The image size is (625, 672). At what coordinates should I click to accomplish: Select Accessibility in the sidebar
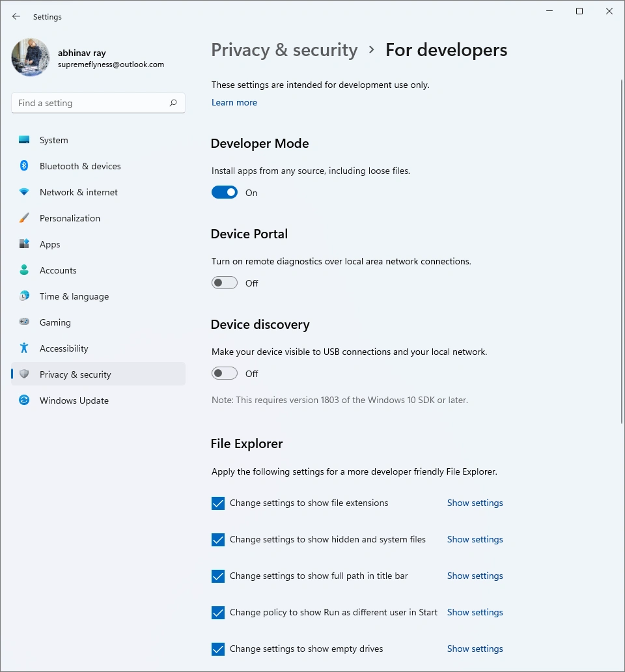point(64,348)
